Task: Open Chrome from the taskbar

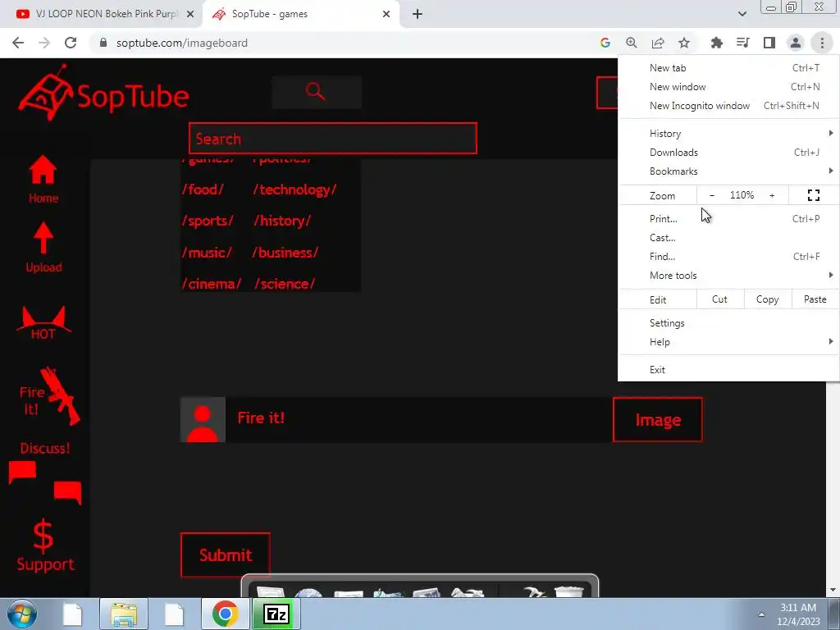Action: click(x=225, y=614)
